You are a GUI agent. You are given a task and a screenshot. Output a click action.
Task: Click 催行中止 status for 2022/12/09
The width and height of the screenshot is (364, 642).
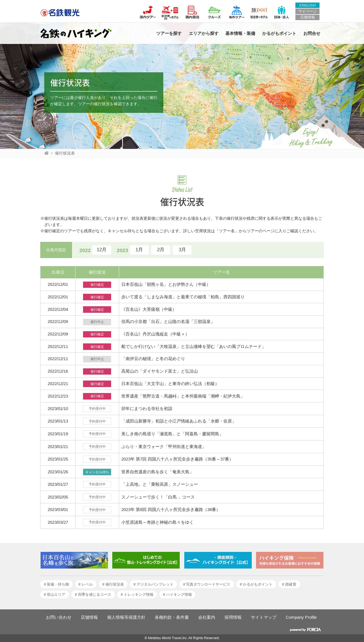point(97,322)
